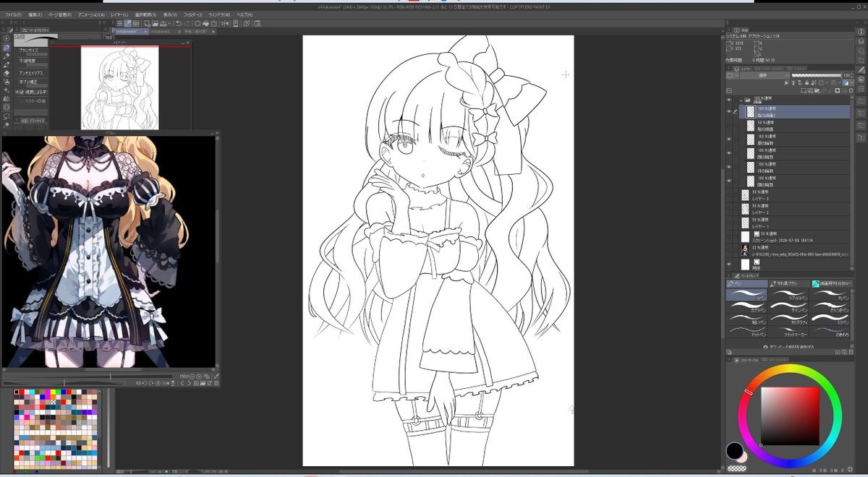The image size is (868, 477).
Task: Switch to the second canvas document tab
Action: [163, 32]
